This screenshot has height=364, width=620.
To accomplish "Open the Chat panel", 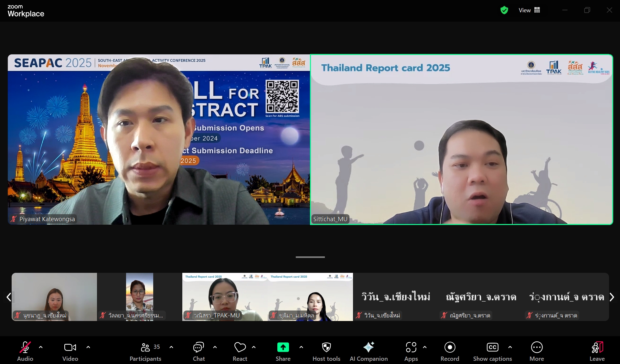I will point(198,351).
